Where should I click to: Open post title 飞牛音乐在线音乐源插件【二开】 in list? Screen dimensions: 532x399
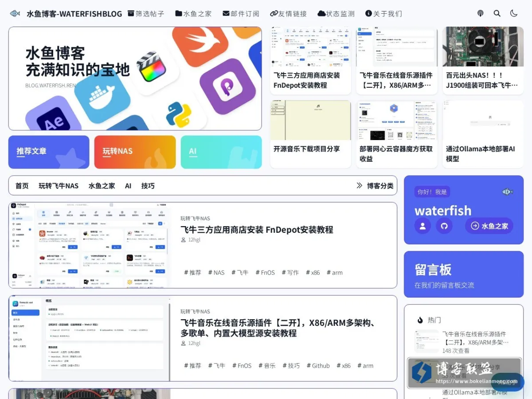(278, 328)
